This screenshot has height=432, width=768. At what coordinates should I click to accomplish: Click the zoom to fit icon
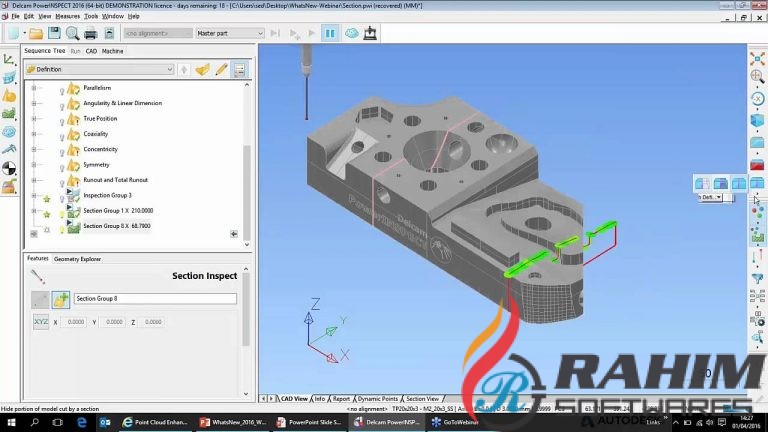[757, 59]
